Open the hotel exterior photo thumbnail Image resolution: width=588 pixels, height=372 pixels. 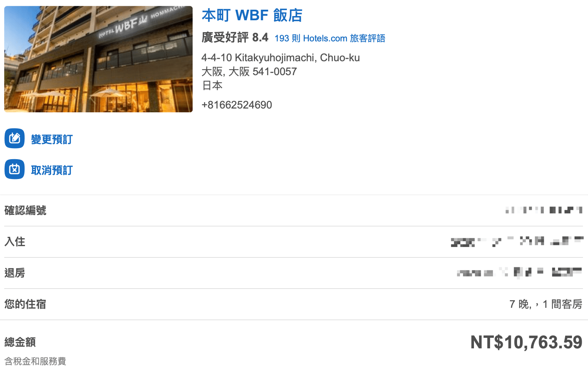click(x=98, y=59)
